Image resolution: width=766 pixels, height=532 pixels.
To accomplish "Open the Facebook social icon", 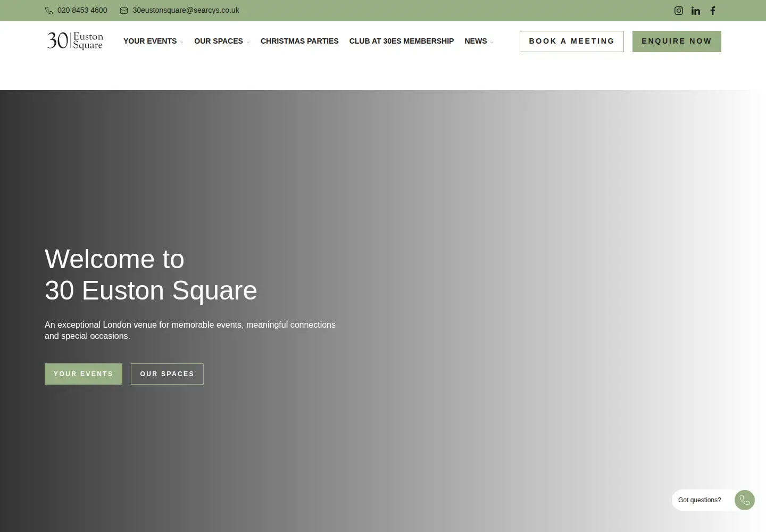I will click(713, 11).
